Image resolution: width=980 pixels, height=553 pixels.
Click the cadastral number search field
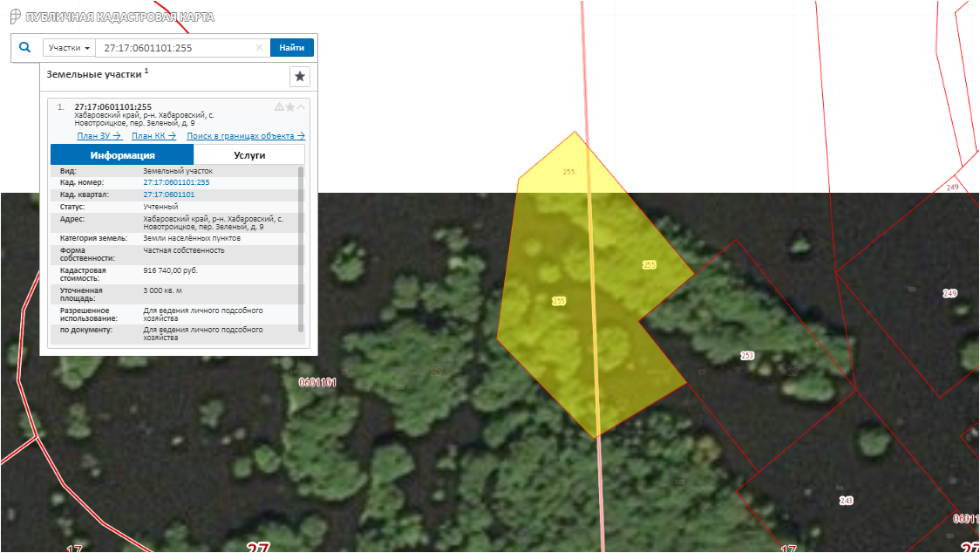click(x=174, y=48)
